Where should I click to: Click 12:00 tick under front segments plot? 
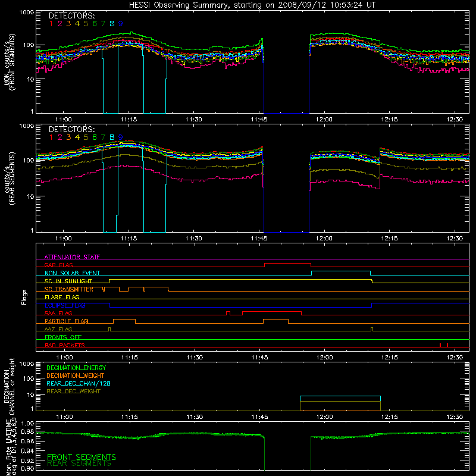324,120
